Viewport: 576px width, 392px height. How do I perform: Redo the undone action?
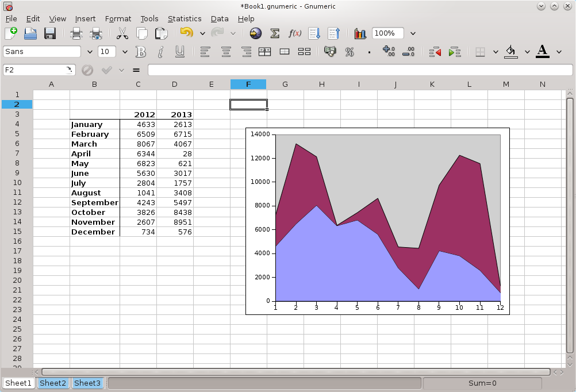(x=217, y=33)
